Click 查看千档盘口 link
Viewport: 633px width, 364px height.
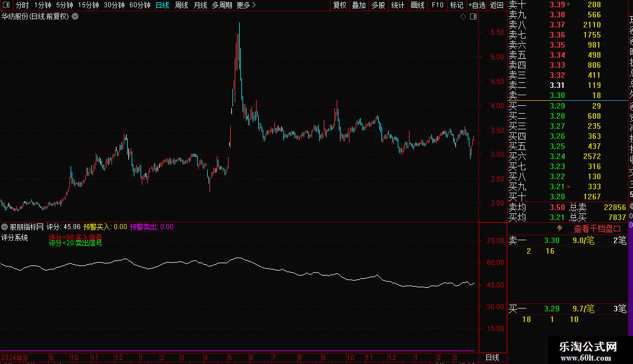click(597, 229)
